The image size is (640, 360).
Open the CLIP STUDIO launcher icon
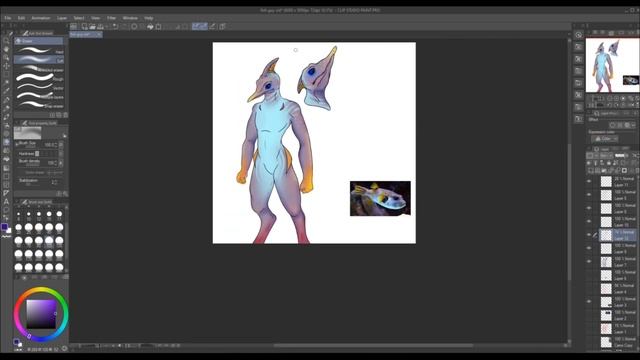(x=73, y=27)
